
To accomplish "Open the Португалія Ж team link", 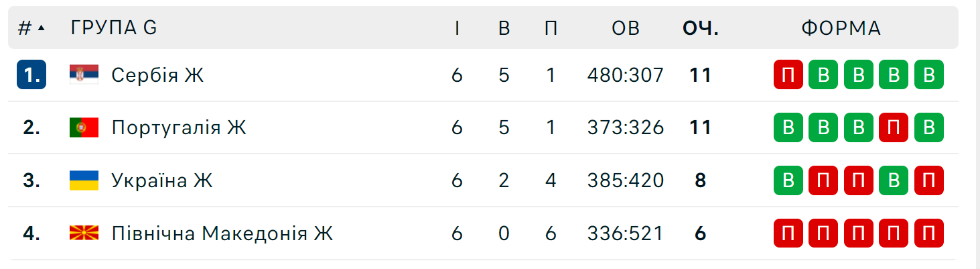I will [179, 127].
